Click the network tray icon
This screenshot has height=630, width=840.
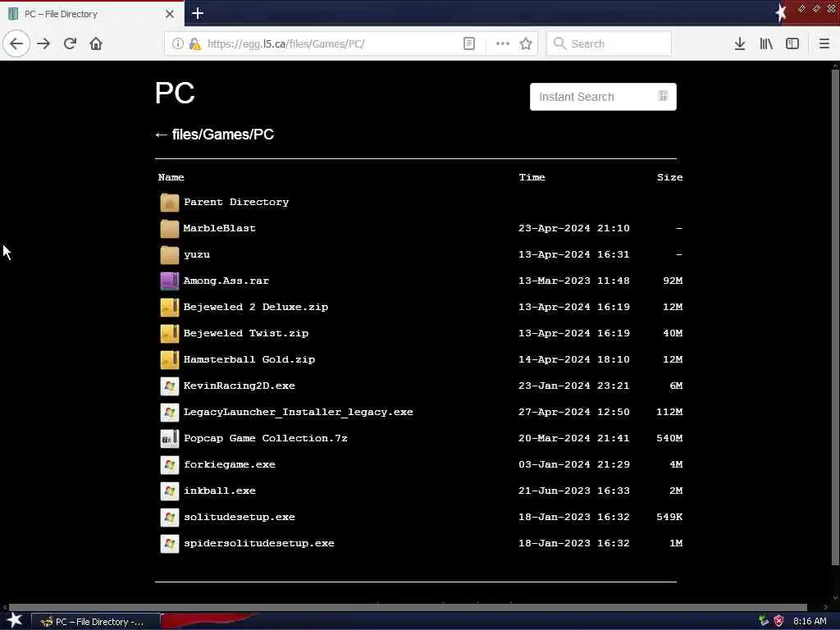point(764,621)
